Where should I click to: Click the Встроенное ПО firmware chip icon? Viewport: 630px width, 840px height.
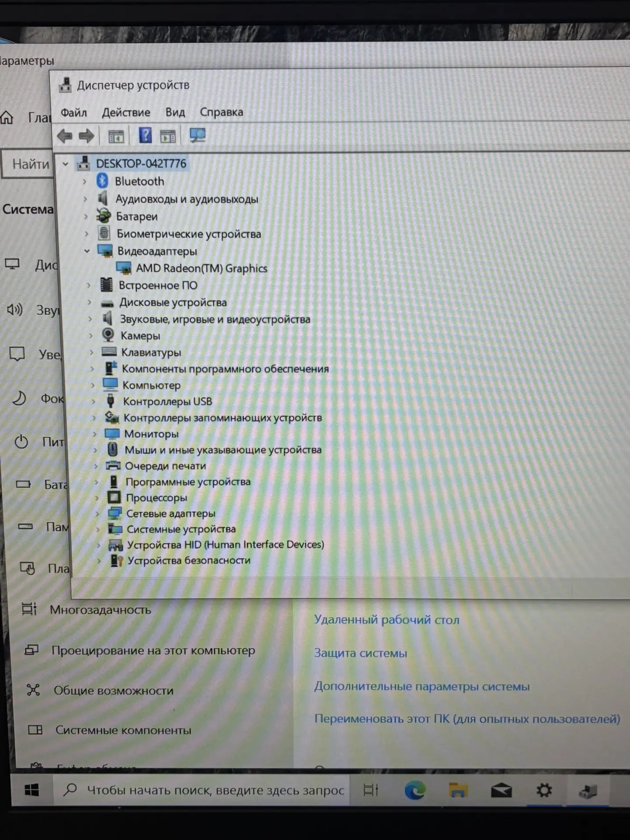106,285
